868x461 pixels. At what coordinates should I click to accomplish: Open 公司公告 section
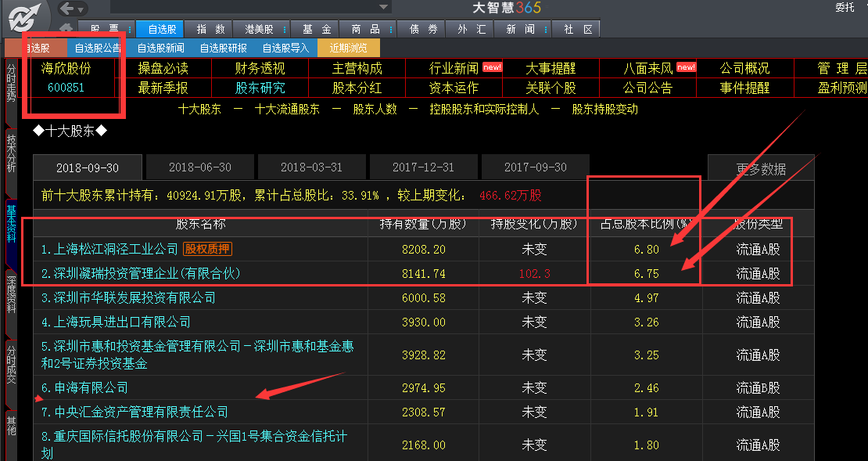click(x=647, y=88)
